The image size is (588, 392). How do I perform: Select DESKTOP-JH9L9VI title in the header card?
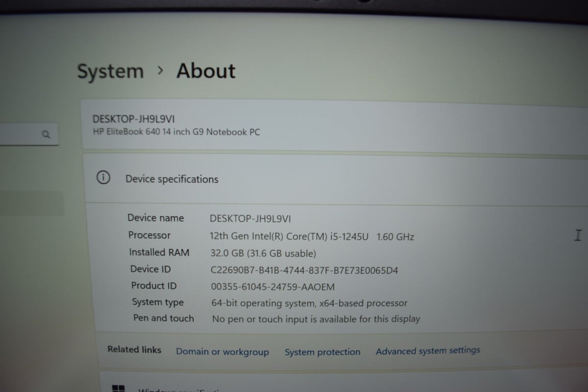pos(133,119)
